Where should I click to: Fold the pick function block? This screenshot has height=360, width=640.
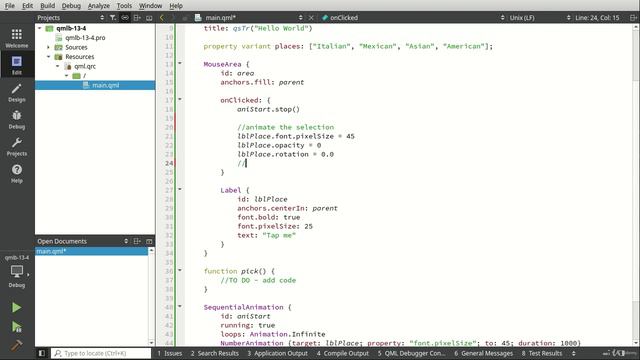point(180,271)
